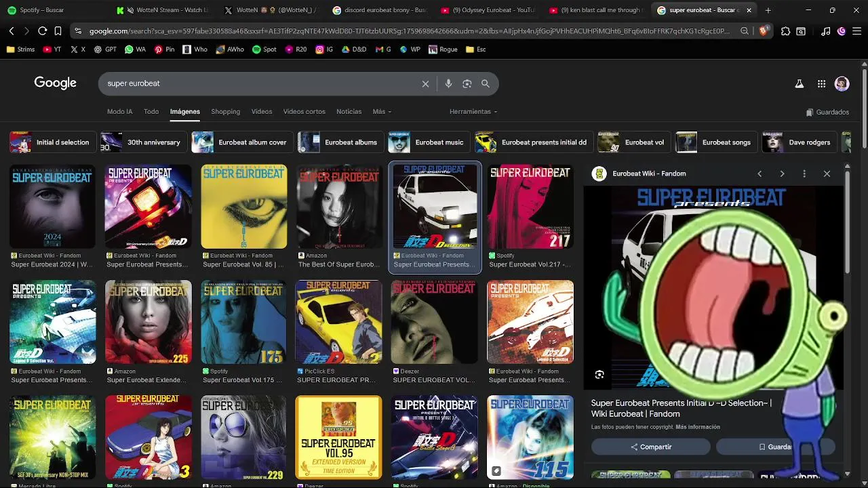Filter by Eurobeat music chip
868x488 pixels.
pos(428,142)
